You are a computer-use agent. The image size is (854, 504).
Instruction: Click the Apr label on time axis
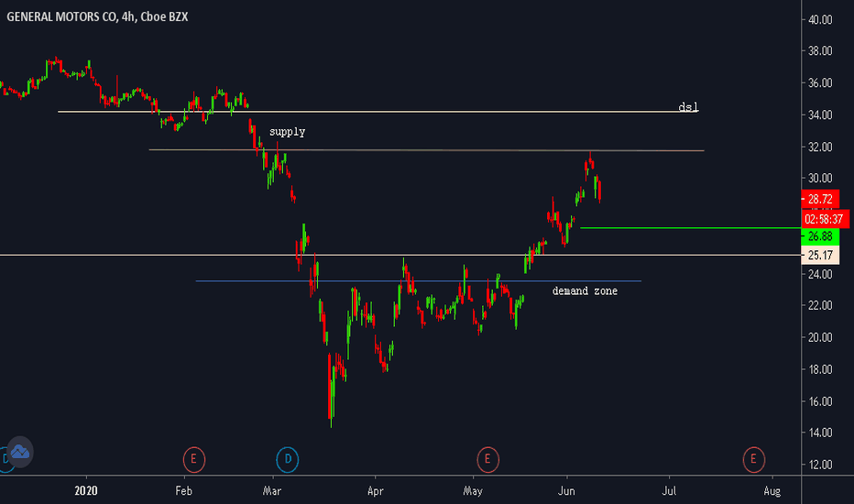pos(376,491)
